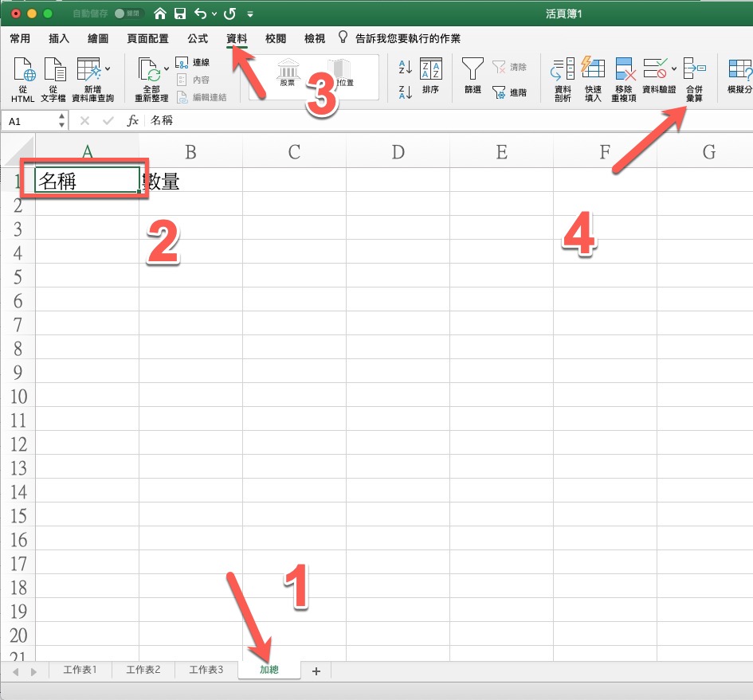
Task: Switch to Page Layout (頁面配置) tab
Action: coord(148,38)
